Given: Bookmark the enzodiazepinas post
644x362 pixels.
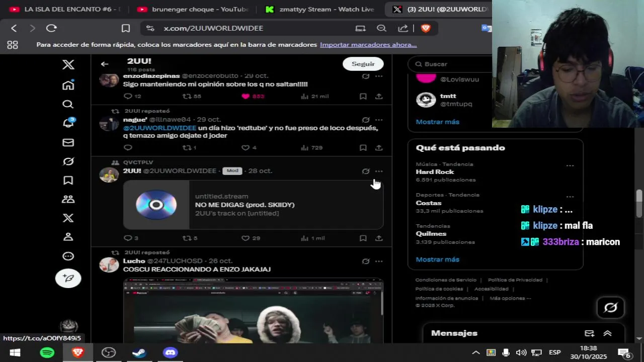Looking at the screenshot, I should click(363, 96).
